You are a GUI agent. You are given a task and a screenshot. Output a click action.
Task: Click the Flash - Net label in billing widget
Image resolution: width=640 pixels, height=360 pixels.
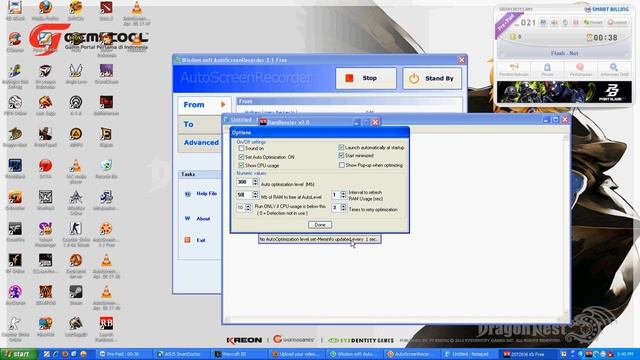click(564, 53)
